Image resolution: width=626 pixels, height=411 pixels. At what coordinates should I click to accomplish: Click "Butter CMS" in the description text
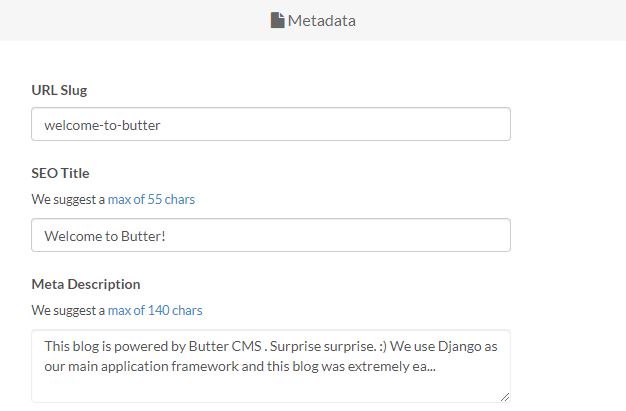click(x=225, y=346)
